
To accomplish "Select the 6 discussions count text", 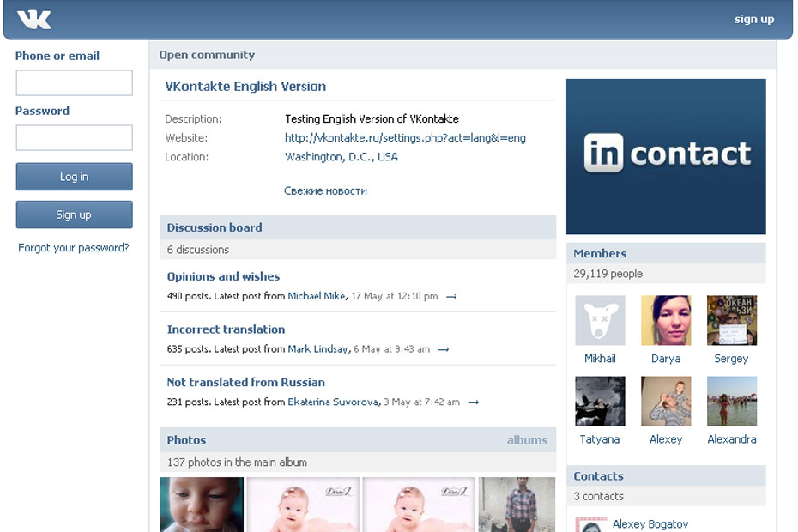I will coord(198,250).
